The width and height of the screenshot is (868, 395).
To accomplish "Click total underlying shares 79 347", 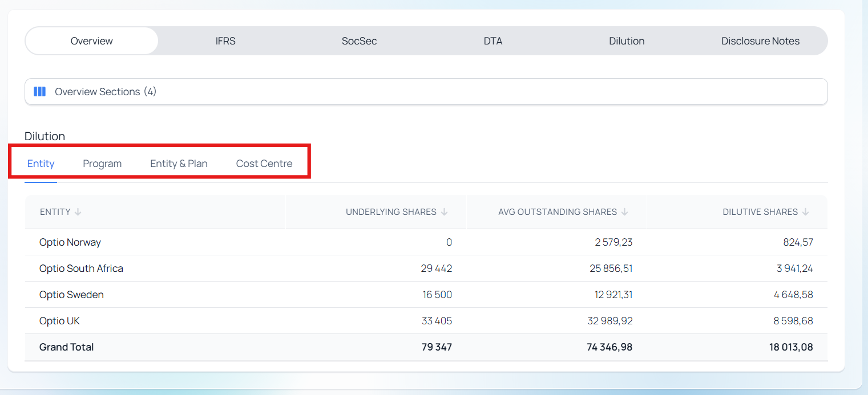I will 437,347.
